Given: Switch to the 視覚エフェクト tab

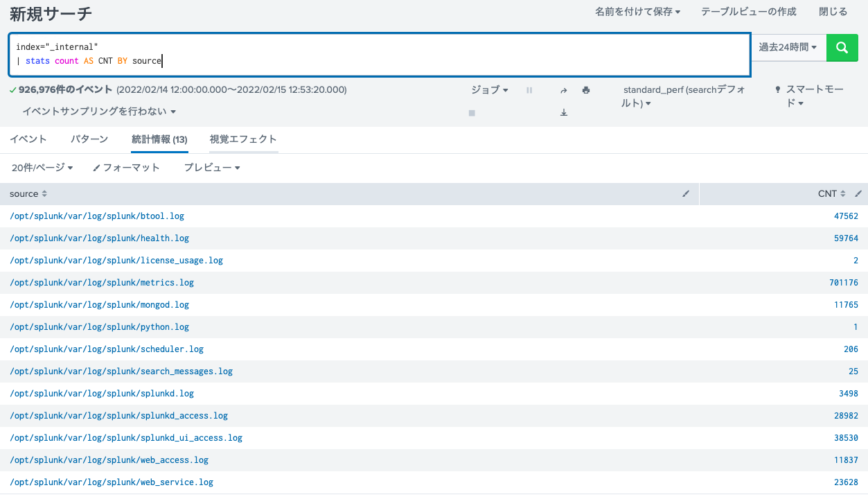Looking at the screenshot, I should click(x=243, y=139).
